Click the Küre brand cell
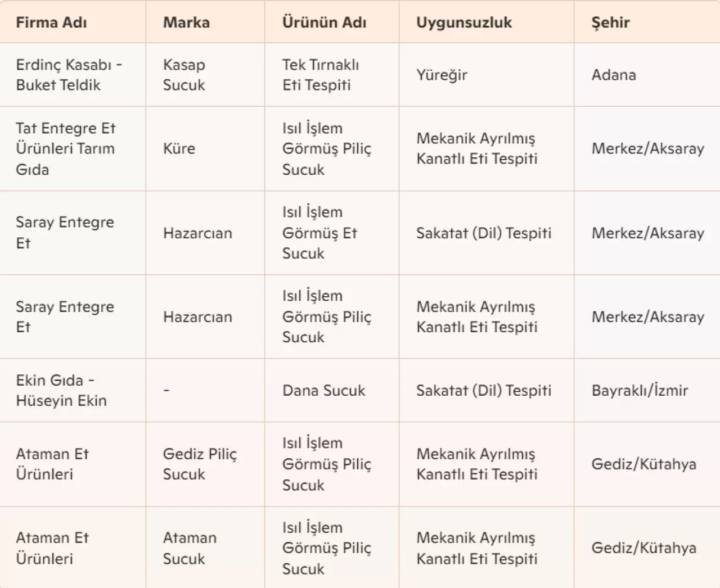The width and height of the screenshot is (720, 588). coord(179,148)
